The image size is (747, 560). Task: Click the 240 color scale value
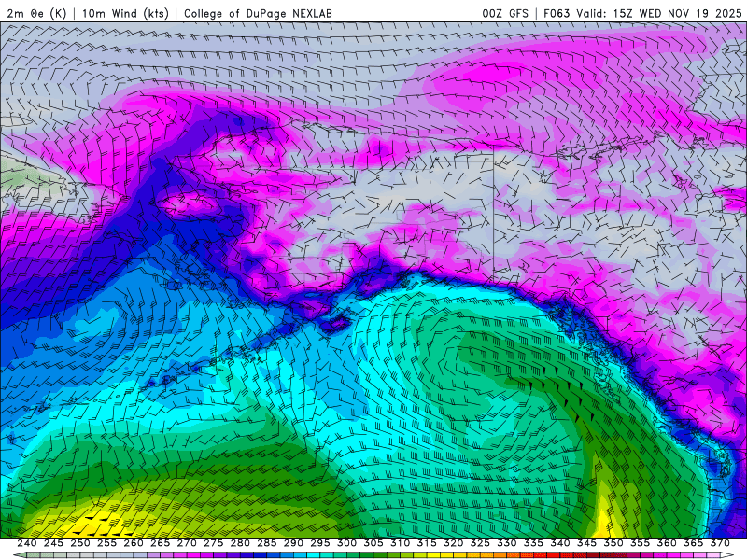coord(27,543)
